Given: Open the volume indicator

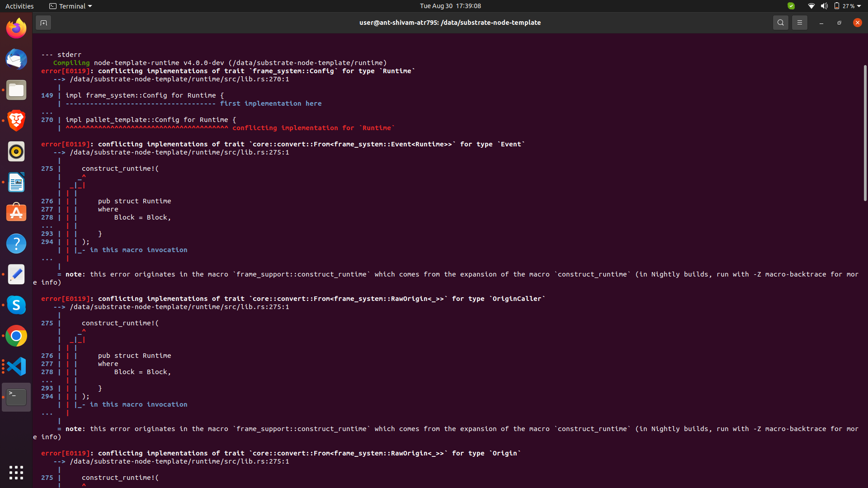Looking at the screenshot, I should pos(824,6).
